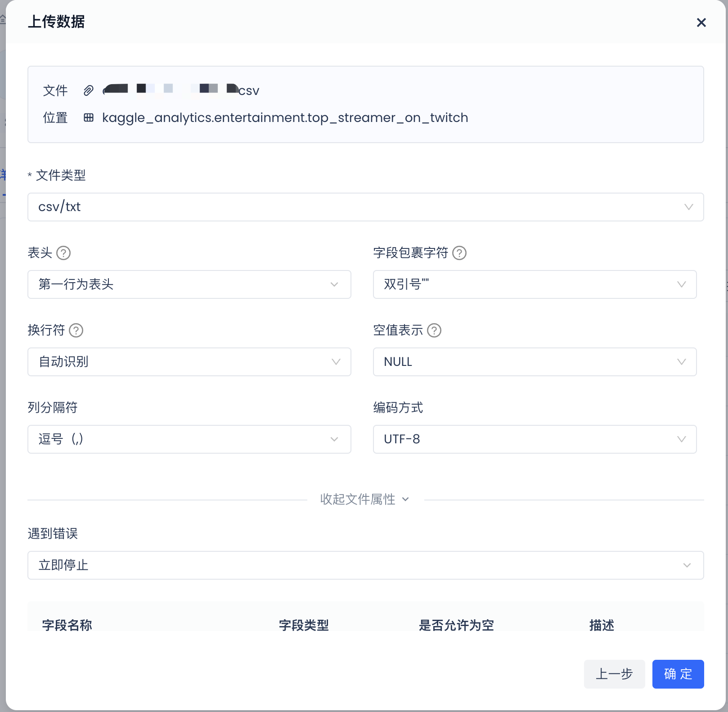Click the help icon beside 字段包裹字符
728x712 pixels.
[459, 253]
